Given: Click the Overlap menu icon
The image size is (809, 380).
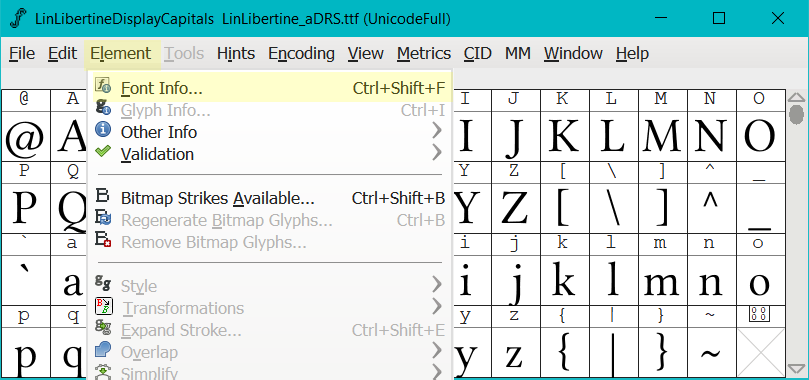Looking at the screenshot, I should (x=103, y=350).
